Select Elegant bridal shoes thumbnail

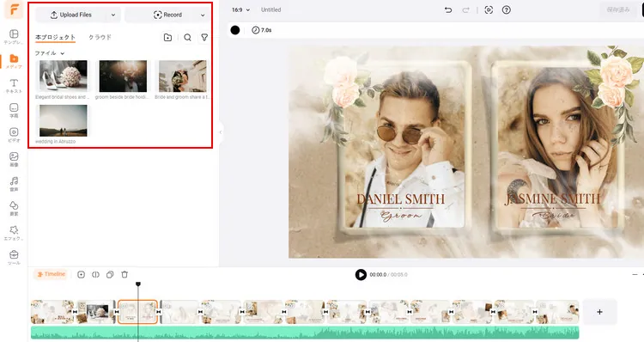(63, 76)
